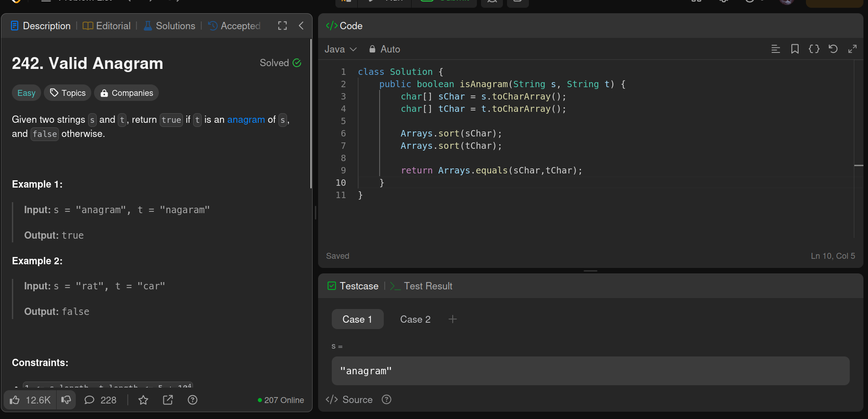Image resolution: width=868 pixels, height=419 pixels.
Task: Follow the anagram hyperlink in description
Action: 246,120
